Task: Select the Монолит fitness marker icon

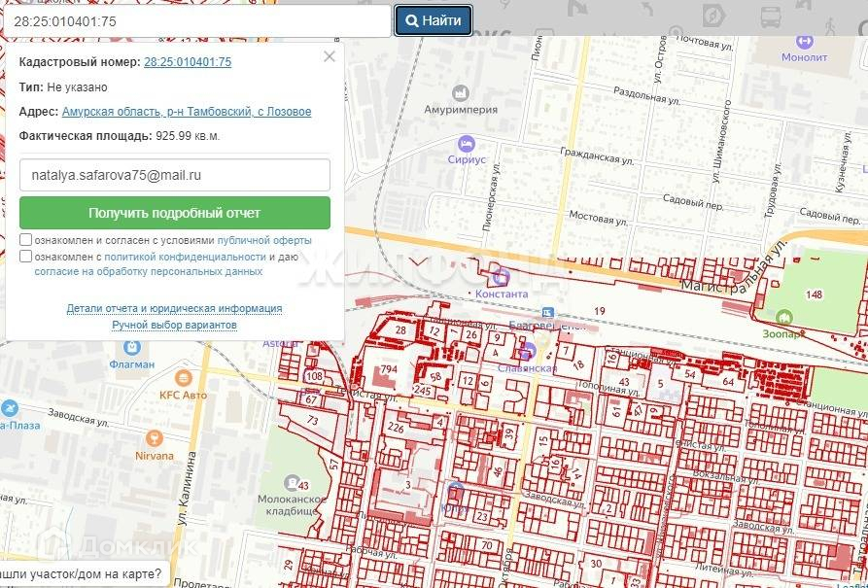Action: tap(804, 42)
